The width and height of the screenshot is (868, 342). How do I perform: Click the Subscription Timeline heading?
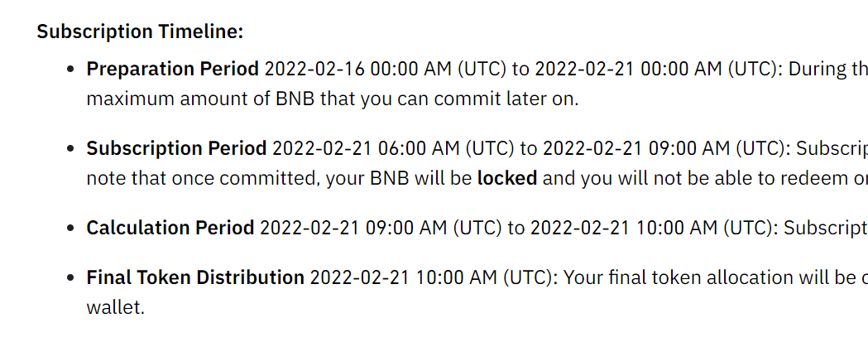tap(140, 31)
